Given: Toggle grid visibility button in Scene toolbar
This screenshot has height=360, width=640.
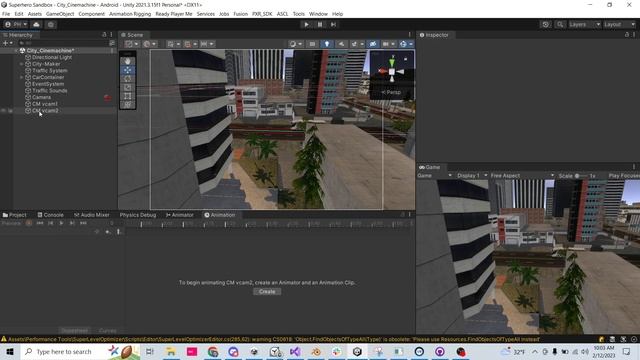Looking at the screenshot, I should [173, 44].
